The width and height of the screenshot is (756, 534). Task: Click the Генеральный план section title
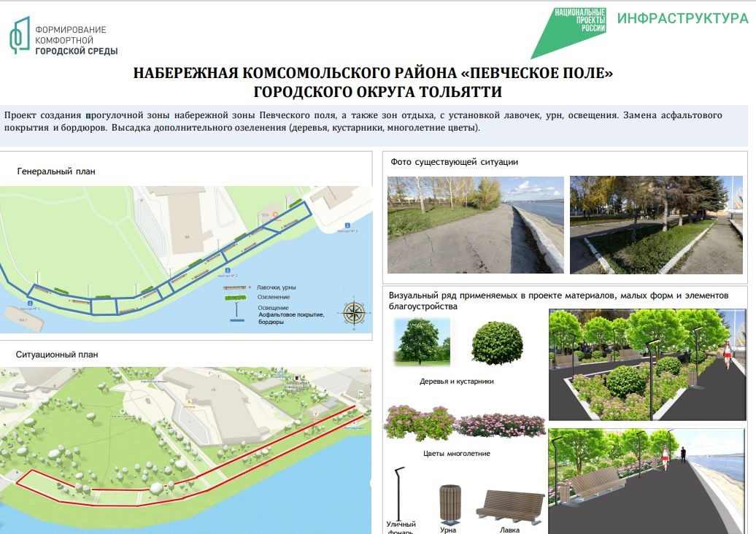tap(56, 171)
